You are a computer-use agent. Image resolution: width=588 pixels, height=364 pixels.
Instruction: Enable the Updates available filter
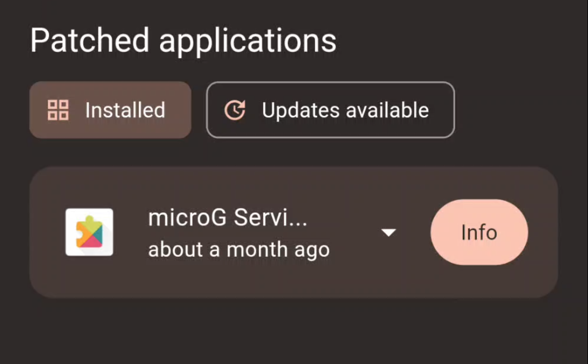click(x=330, y=109)
